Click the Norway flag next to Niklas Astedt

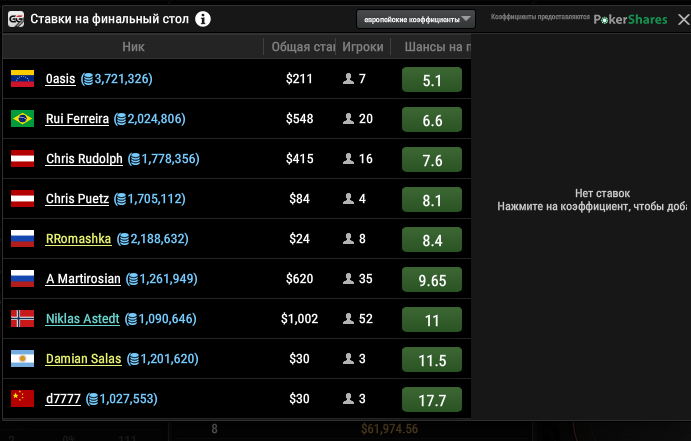point(22,319)
